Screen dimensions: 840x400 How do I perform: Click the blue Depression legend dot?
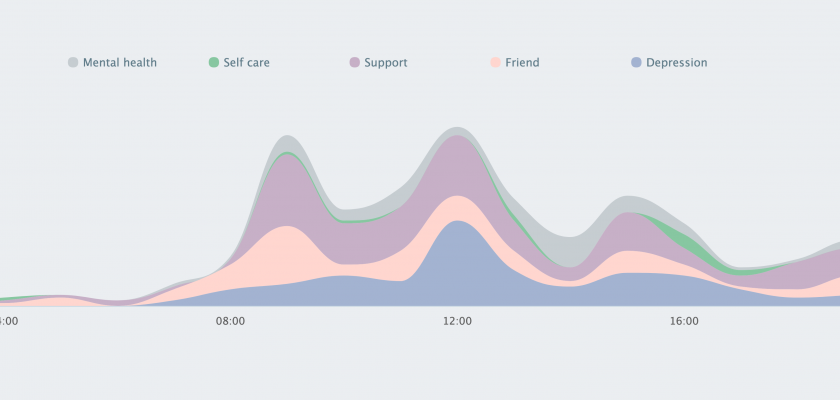(x=636, y=63)
